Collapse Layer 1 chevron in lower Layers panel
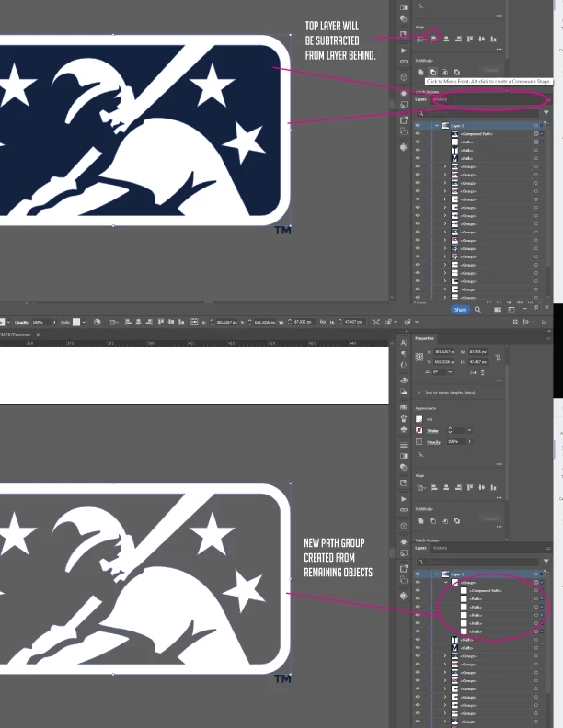The height and width of the screenshot is (728, 563). click(437, 574)
